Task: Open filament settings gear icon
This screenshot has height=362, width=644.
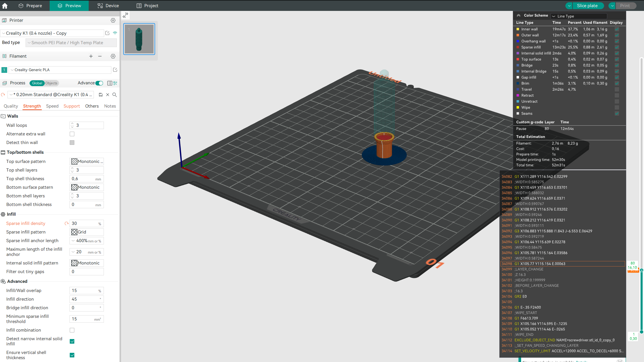Action: pyautogui.click(x=113, y=56)
